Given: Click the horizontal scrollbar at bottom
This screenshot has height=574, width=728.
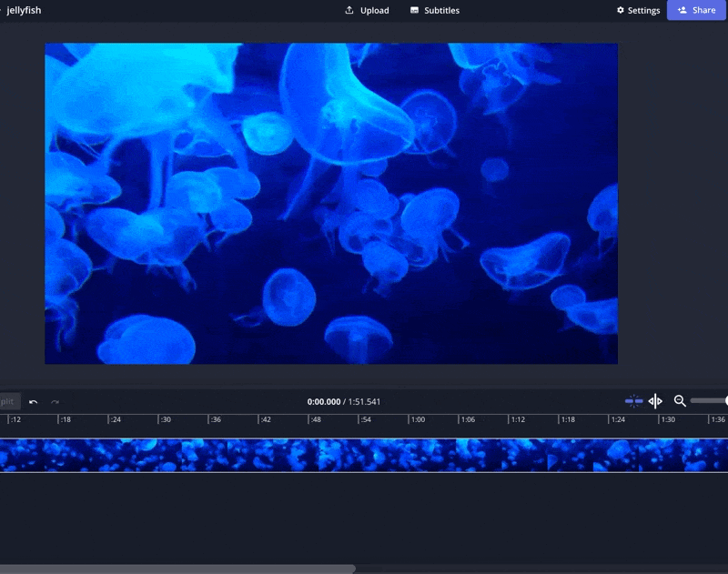Looking at the screenshot, I should coord(177,569).
